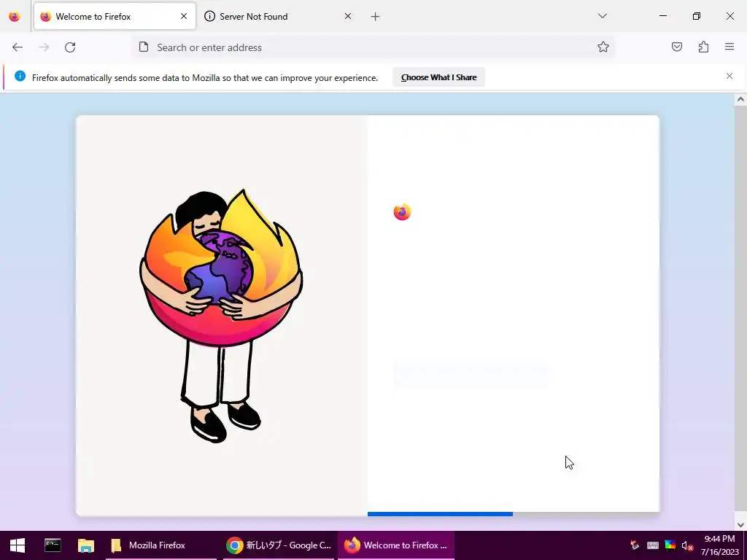Open the Windows Start menu
Viewport: 747px width, 560px height.
point(18,545)
